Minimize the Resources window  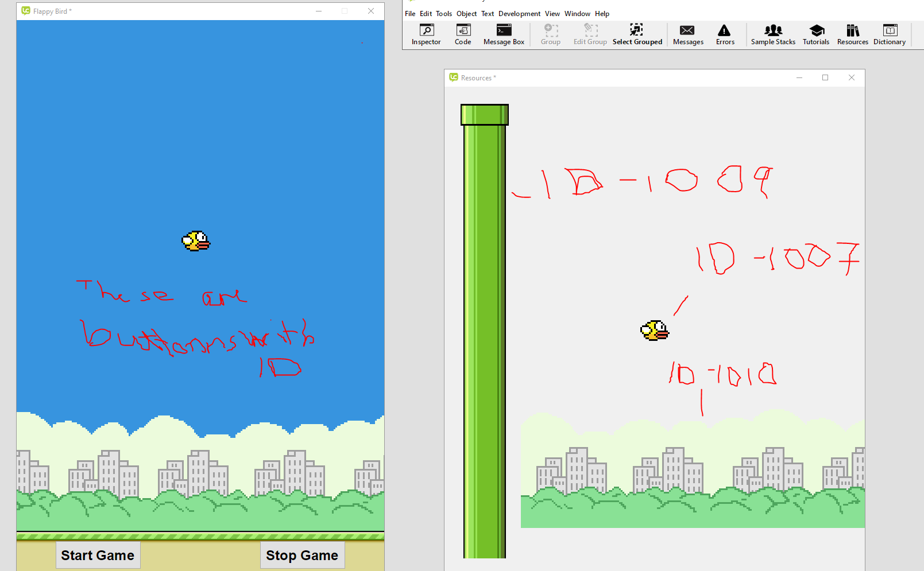click(x=799, y=77)
